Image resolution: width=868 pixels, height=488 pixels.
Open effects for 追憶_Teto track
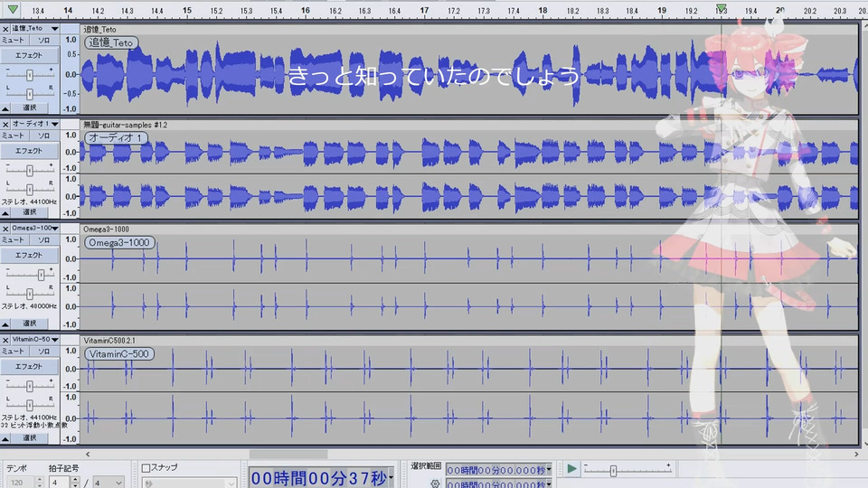[x=29, y=55]
